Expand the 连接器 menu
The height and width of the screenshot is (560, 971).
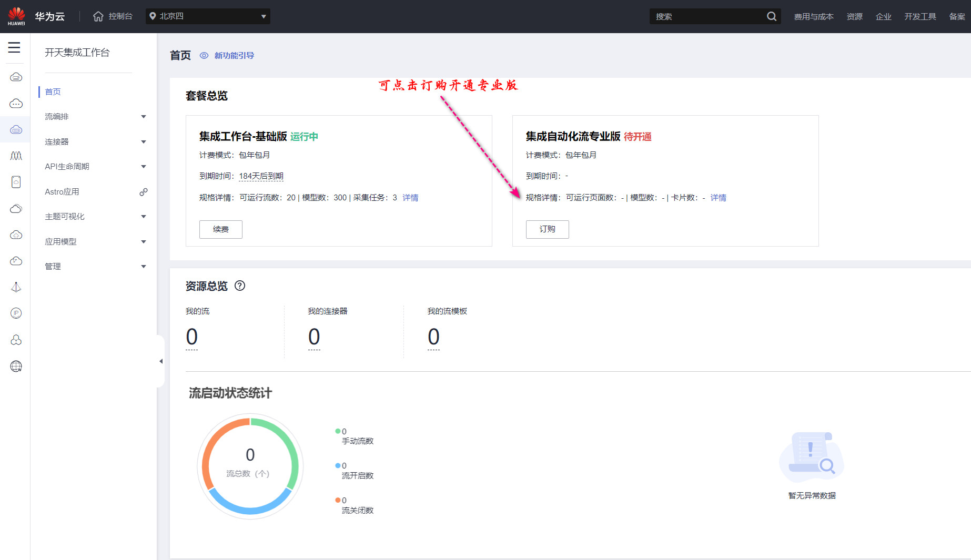[x=144, y=142]
